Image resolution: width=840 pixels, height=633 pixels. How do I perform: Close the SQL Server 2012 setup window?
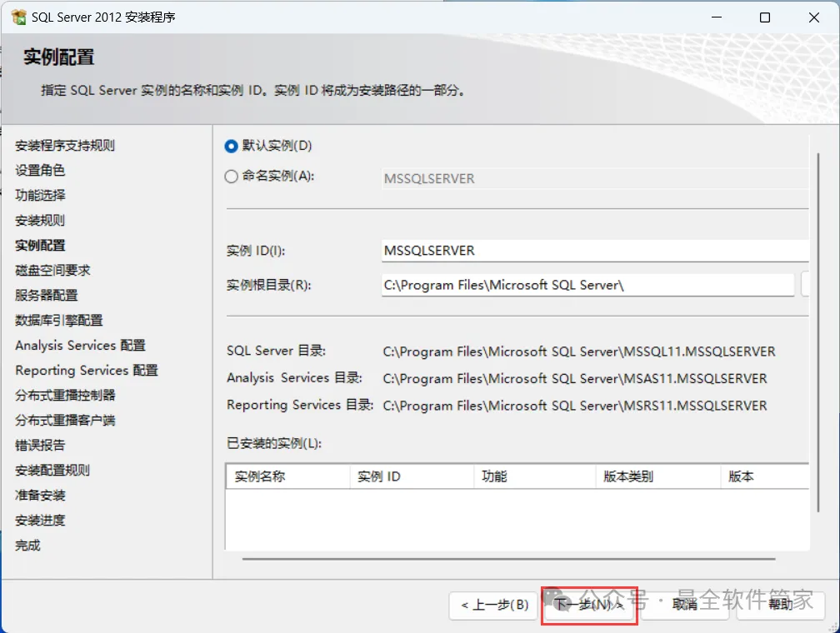[x=813, y=17]
